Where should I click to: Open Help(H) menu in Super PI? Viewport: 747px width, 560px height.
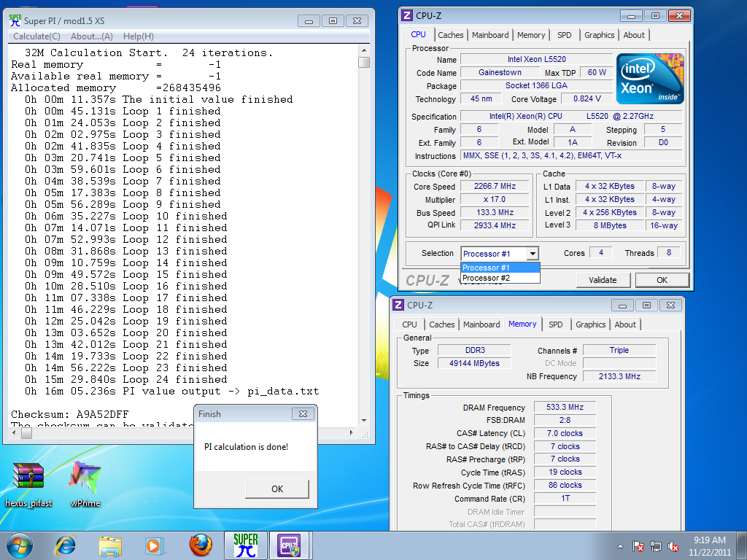[138, 36]
